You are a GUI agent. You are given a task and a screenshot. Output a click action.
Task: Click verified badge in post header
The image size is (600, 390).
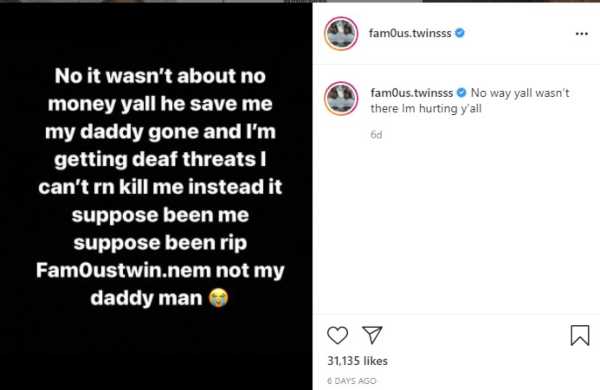[460, 33]
